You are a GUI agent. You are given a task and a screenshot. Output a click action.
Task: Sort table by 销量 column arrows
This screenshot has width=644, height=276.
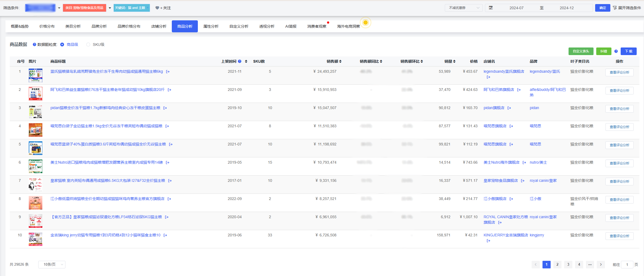pyautogui.click(x=454, y=61)
